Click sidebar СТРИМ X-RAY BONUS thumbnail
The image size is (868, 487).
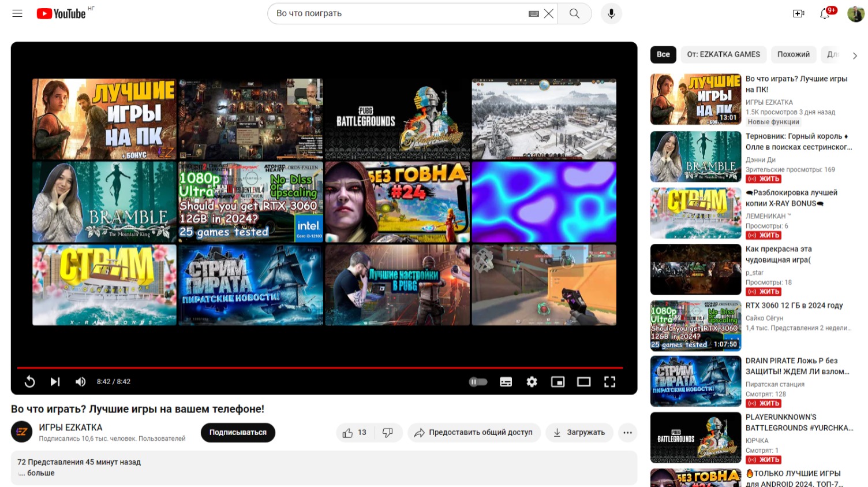click(x=695, y=213)
